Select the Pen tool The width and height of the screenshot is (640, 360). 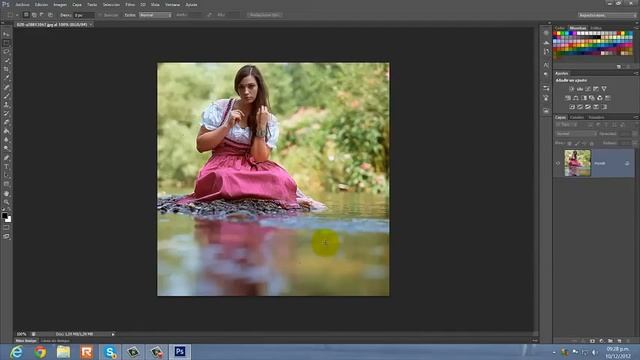pyautogui.click(x=6, y=158)
